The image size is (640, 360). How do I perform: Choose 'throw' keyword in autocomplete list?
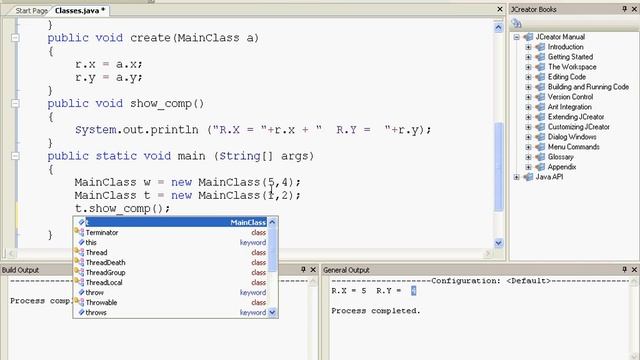tap(171, 292)
